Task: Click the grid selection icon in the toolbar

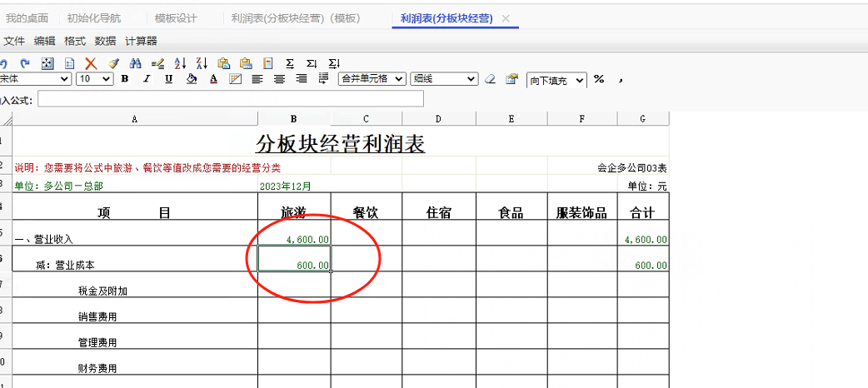Action: pyautogui.click(x=47, y=63)
